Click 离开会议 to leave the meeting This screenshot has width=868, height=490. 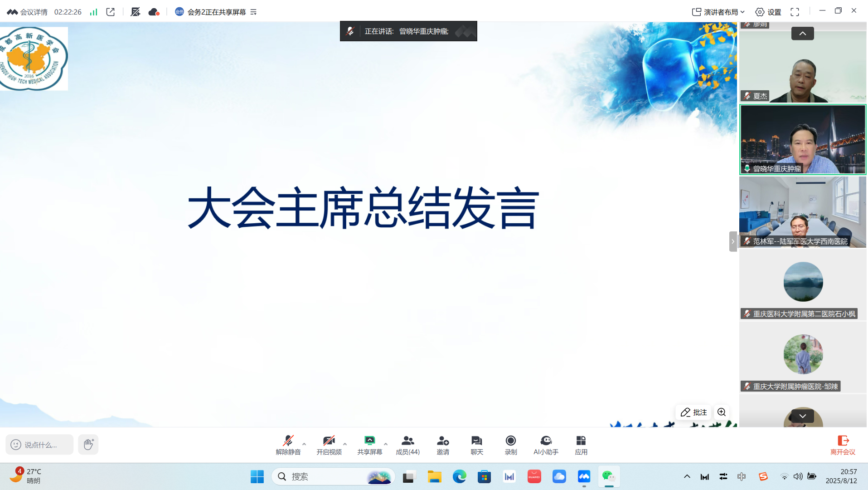click(x=844, y=444)
